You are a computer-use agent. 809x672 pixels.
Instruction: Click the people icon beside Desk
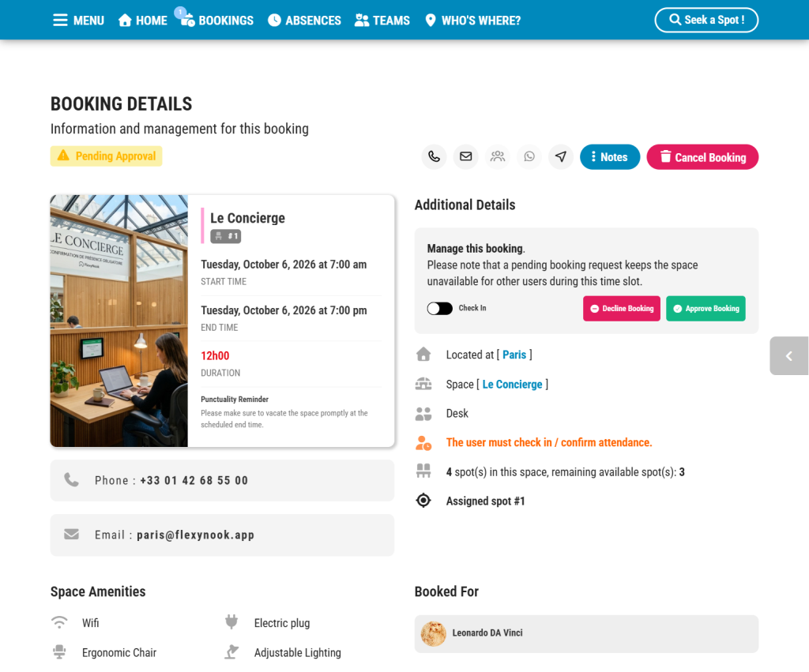pos(423,414)
